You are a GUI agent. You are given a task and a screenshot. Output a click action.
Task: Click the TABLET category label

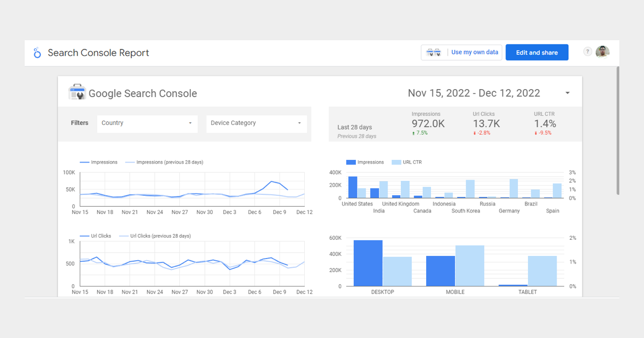click(x=528, y=292)
